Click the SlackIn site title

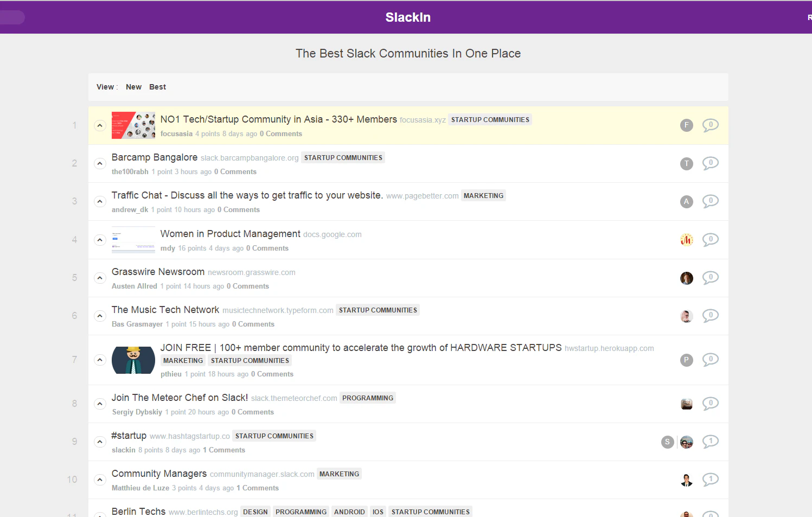tap(408, 17)
